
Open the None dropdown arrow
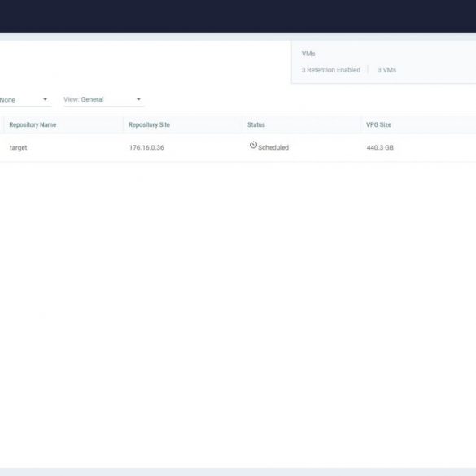coord(45,99)
